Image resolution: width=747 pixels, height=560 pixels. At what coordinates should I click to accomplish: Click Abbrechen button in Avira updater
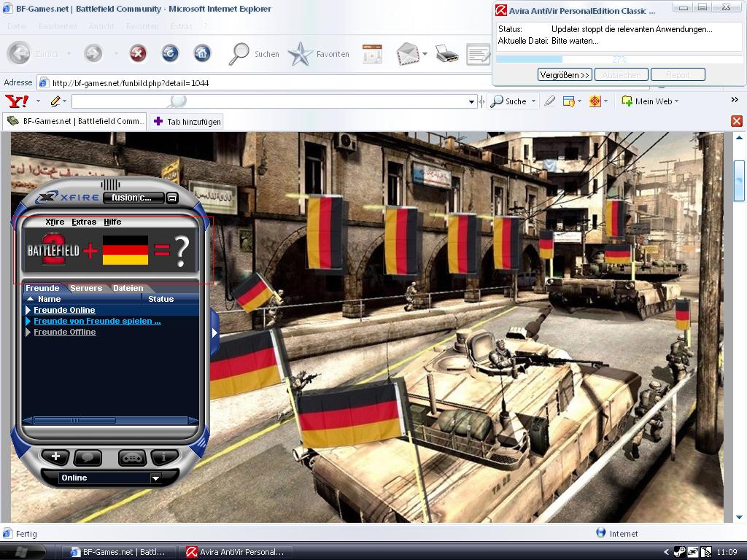click(x=622, y=75)
